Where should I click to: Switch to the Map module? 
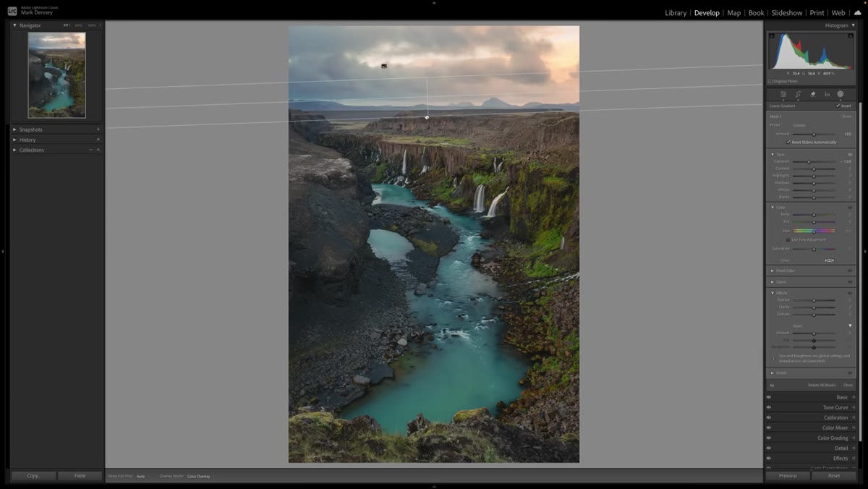tap(734, 13)
